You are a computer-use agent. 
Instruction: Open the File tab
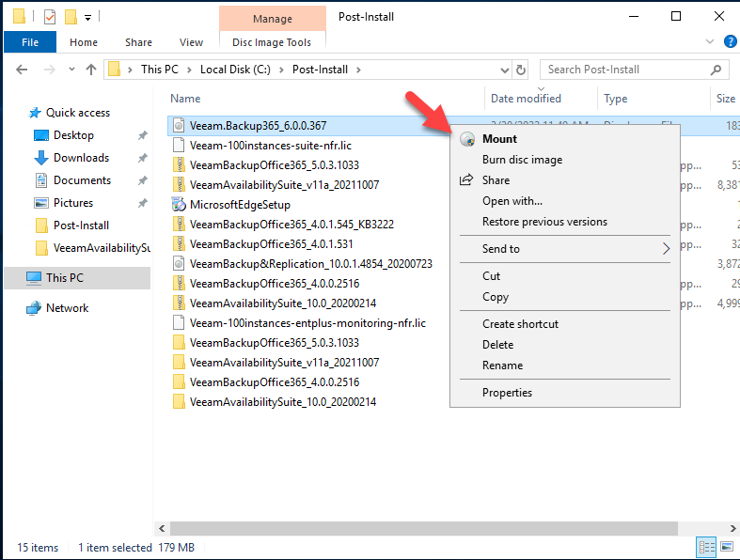click(x=30, y=42)
